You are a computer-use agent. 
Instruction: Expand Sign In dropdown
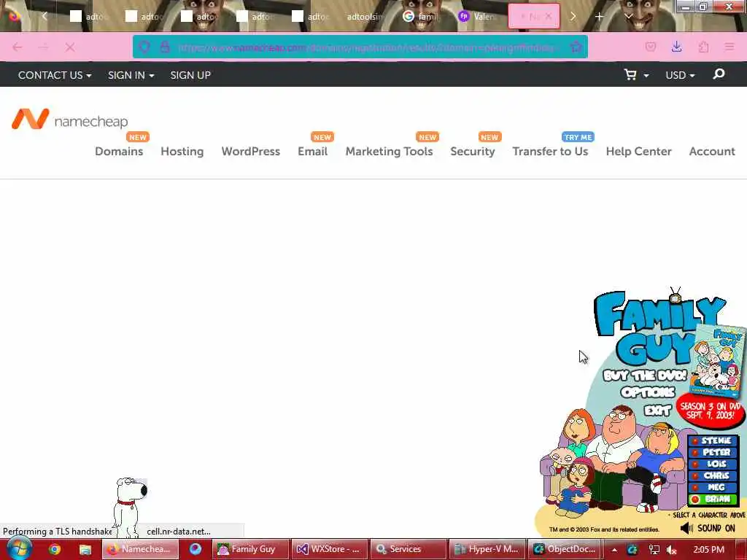[131, 75]
